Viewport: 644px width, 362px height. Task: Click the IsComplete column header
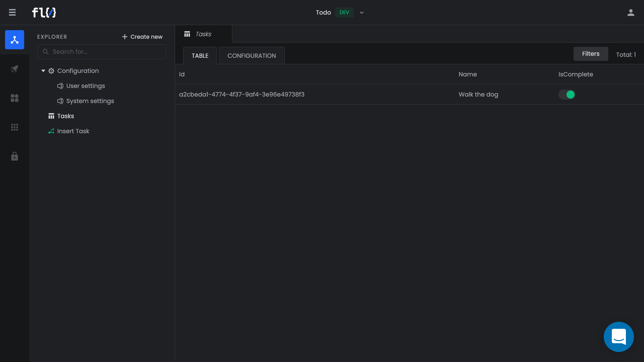tap(576, 74)
